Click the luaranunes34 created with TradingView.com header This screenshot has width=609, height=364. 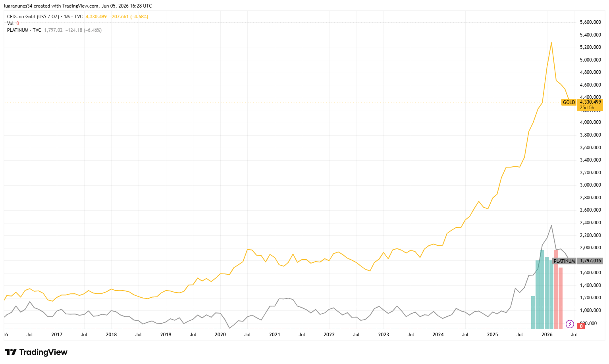[78, 6]
